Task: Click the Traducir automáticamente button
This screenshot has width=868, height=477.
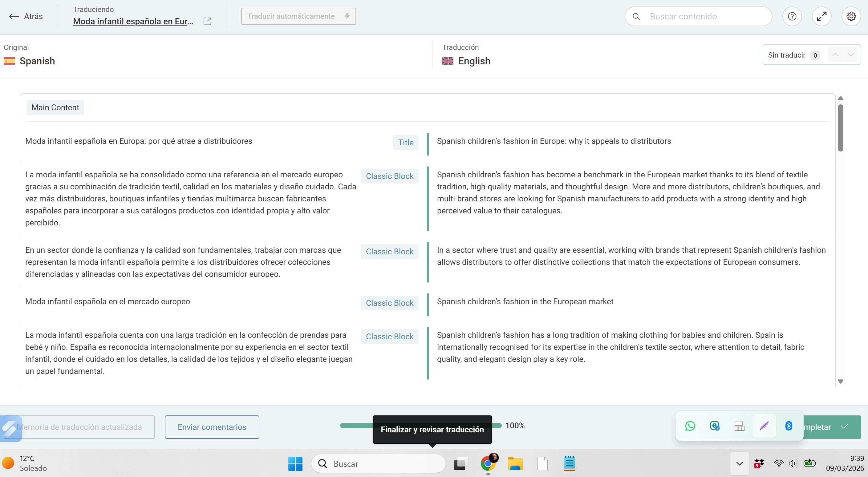Action: (x=298, y=16)
